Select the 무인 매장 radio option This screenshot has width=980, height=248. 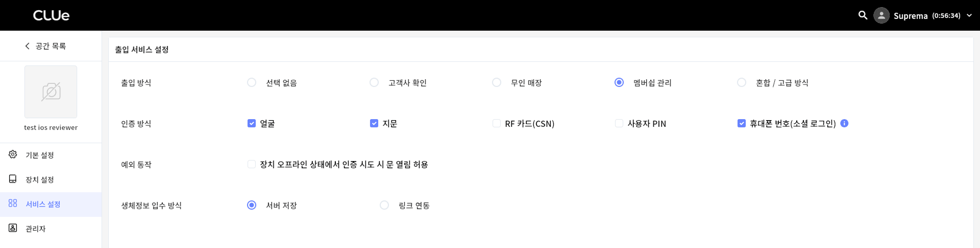(x=497, y=82)
